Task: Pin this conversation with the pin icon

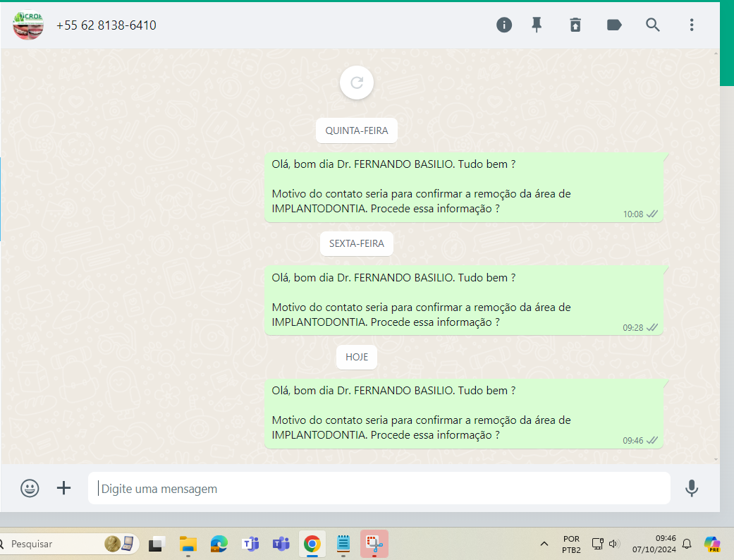Action: (x=537, y=25)
